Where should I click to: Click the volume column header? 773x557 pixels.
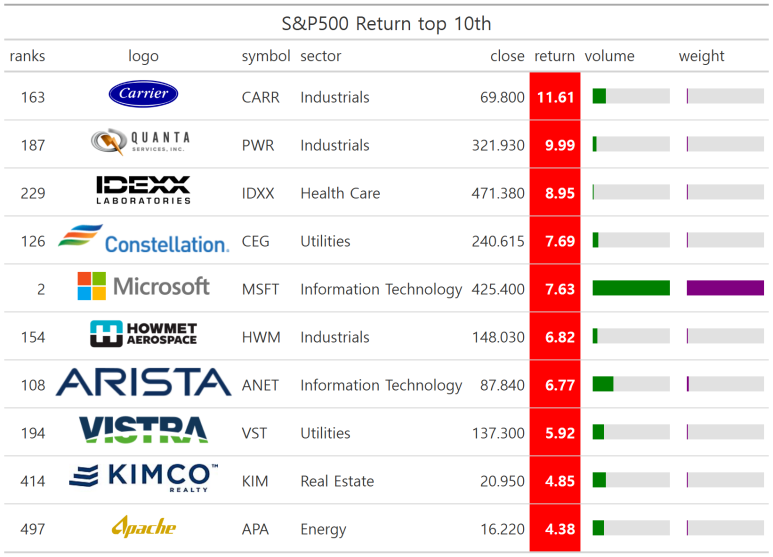(x=609, y=56)
